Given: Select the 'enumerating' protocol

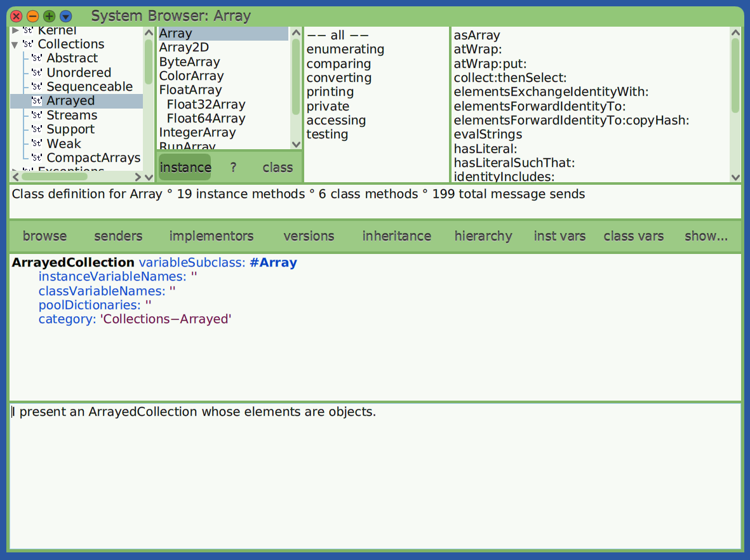Looking at the screenshot, I should (345, 49).
